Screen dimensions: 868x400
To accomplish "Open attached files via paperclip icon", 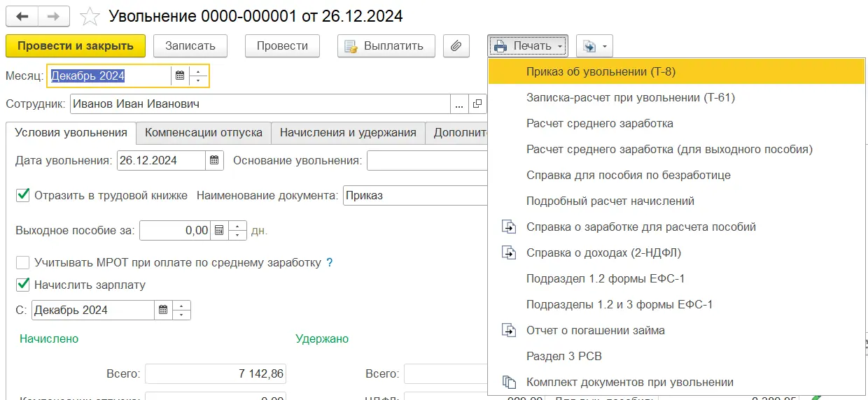I will point(456,46).
